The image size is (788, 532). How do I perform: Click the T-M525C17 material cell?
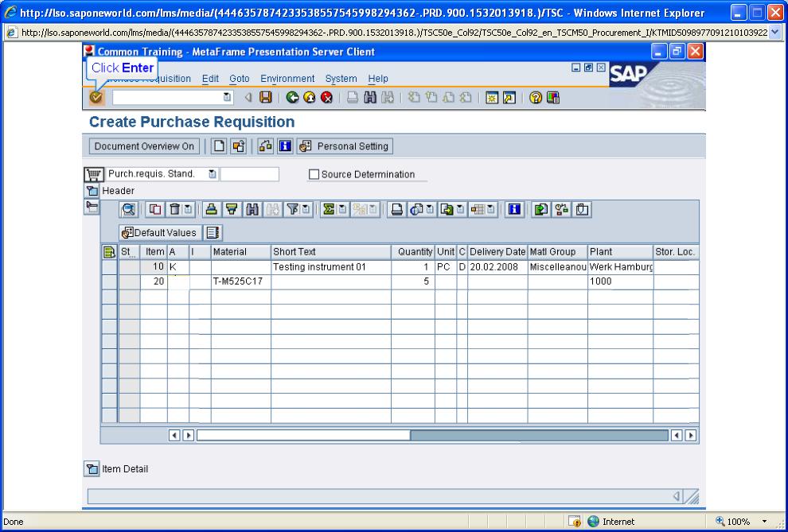click(x=240, y=282)
